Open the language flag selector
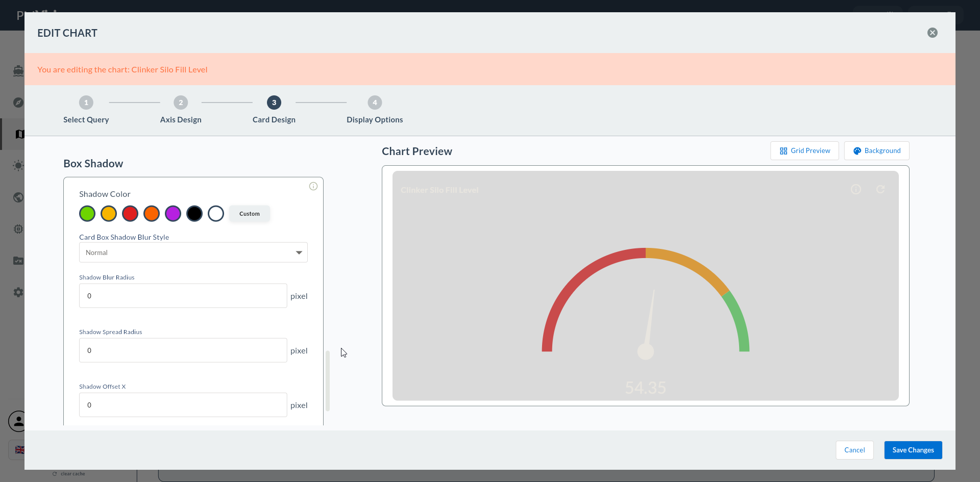 coord(19,450)
